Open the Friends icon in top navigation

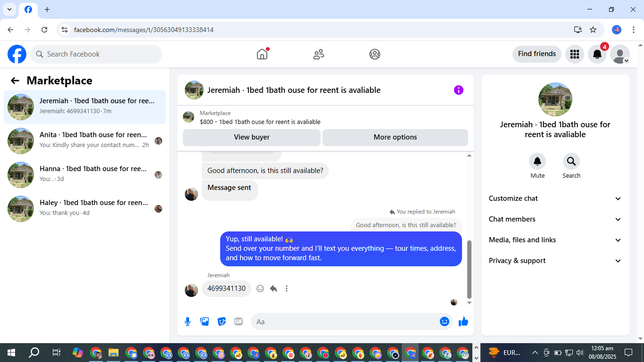point(319,54)
